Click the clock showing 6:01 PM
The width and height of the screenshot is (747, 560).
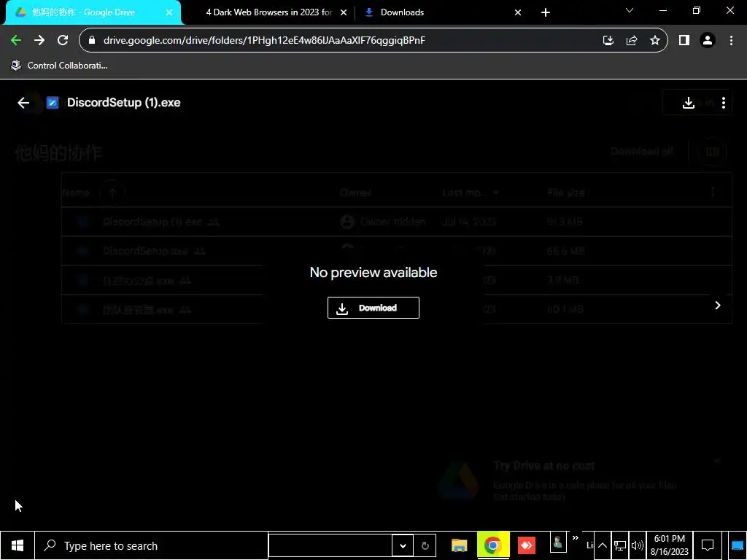pyautogui.click(x=670, y=545)
